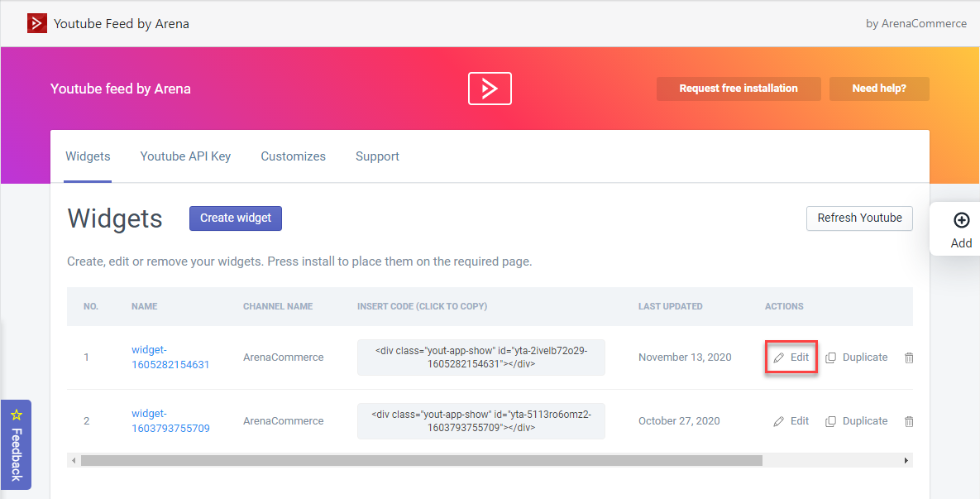Edit widget-1603793755709

click(x=791, y=421)
